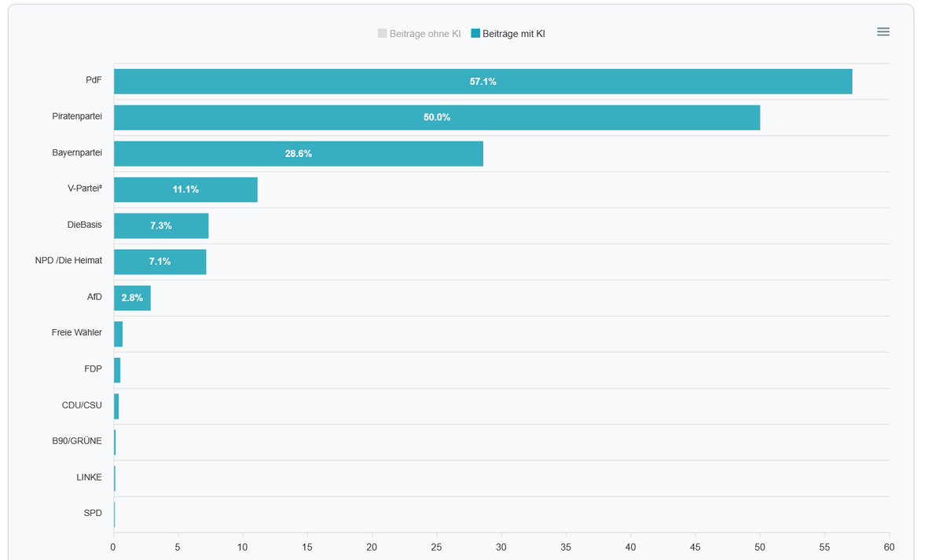Click the x-axis tick value 55
This screenshot has width=943, height=560.
click(824, 547)
